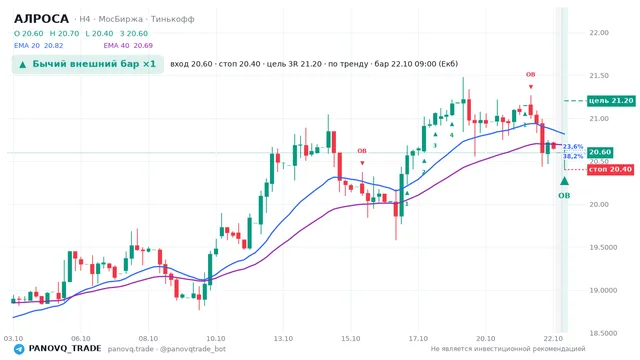Screen dimensions: 640x360
Task: Click the 10.10 date axis label
Action: (216, 339)
